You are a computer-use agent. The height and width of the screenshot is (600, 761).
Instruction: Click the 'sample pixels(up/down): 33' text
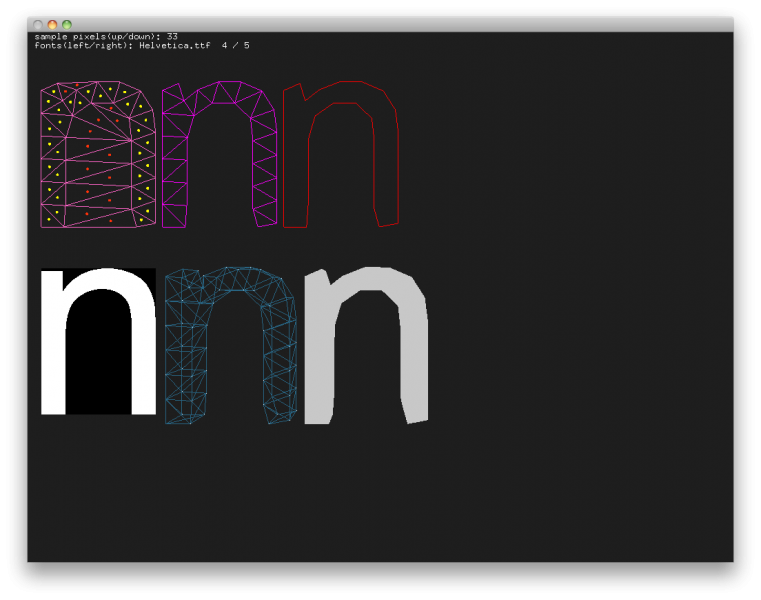coord(106,36)
